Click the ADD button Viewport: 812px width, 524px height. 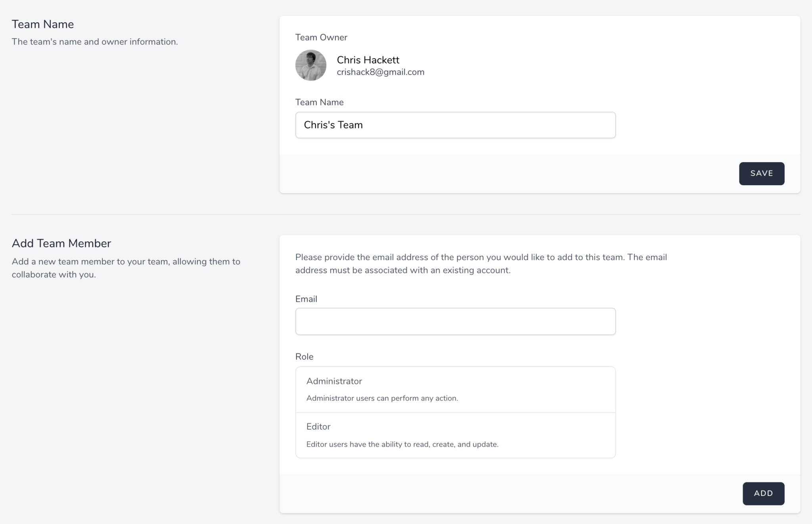(763, 493)
